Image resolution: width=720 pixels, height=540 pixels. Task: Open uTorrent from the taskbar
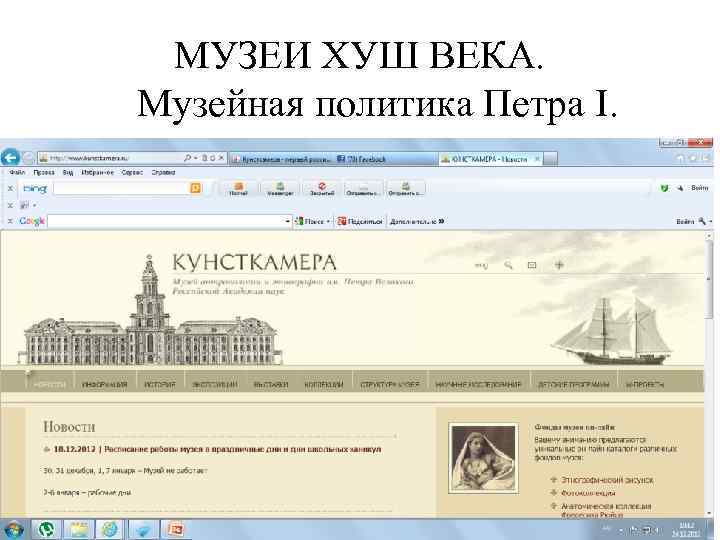click(46, 530)
